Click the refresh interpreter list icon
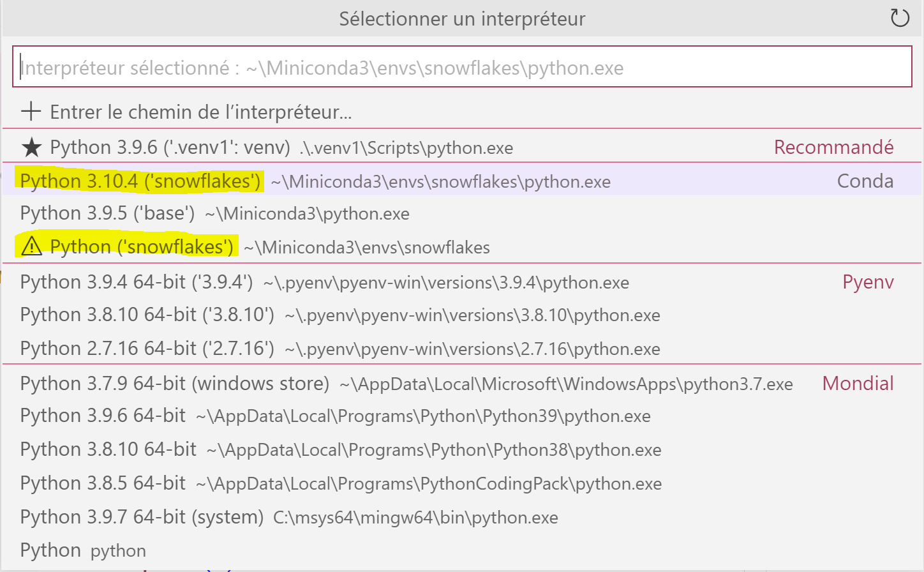This screenshot has width=924, height=572. (900, 18)
